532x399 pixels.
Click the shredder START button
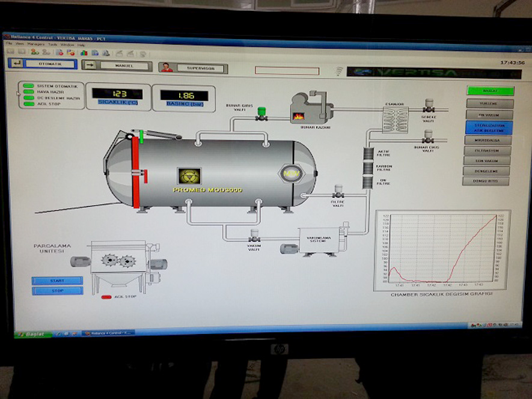tap(57, 281)
